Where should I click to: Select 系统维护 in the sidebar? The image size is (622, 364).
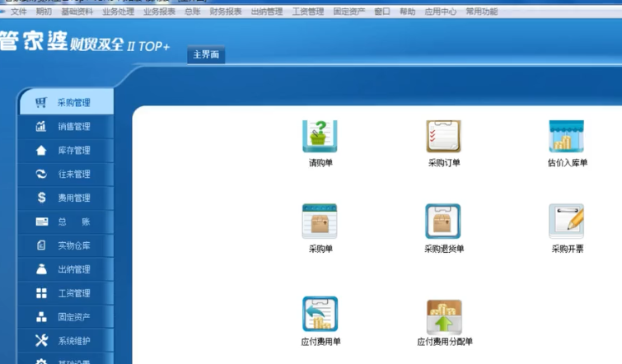pyautogui.click(x=66, y=341)
